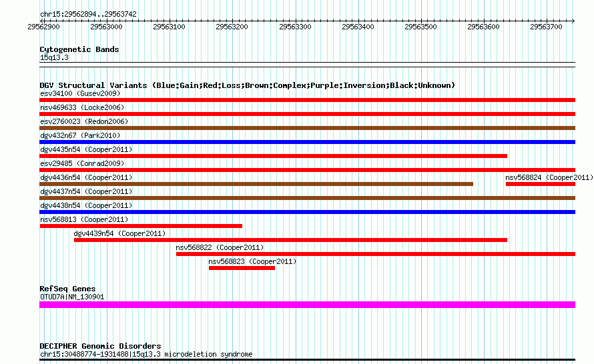Click the nsv568822 red bar
Image resolution: width=594 pixels, height=364 pixels.
(x=376, y=254)
